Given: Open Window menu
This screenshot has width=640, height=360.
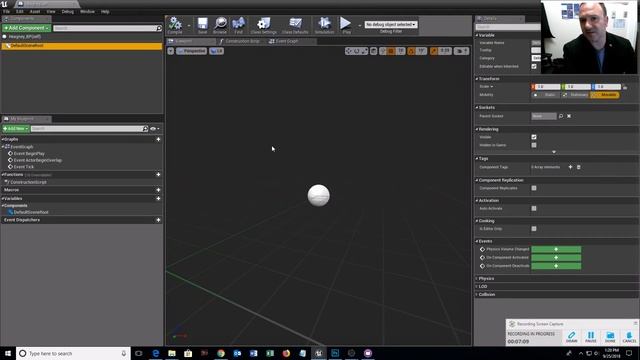Looking at the screenshot, I should tap(87, 12).
